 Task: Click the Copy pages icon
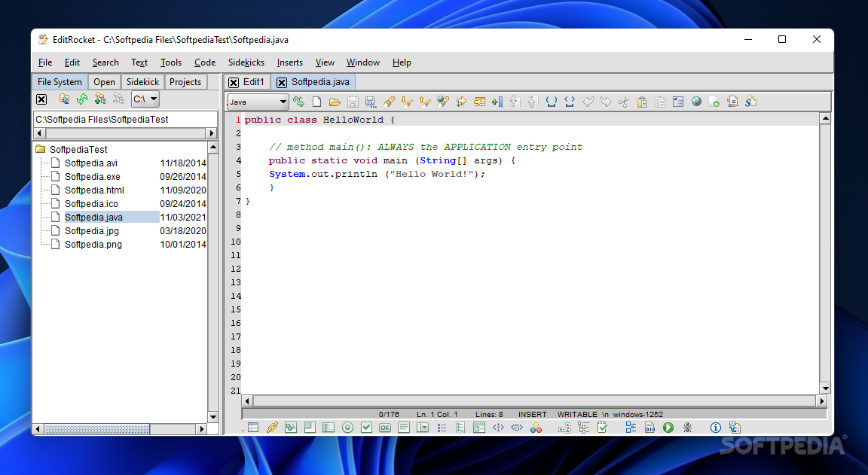[660, 102]
